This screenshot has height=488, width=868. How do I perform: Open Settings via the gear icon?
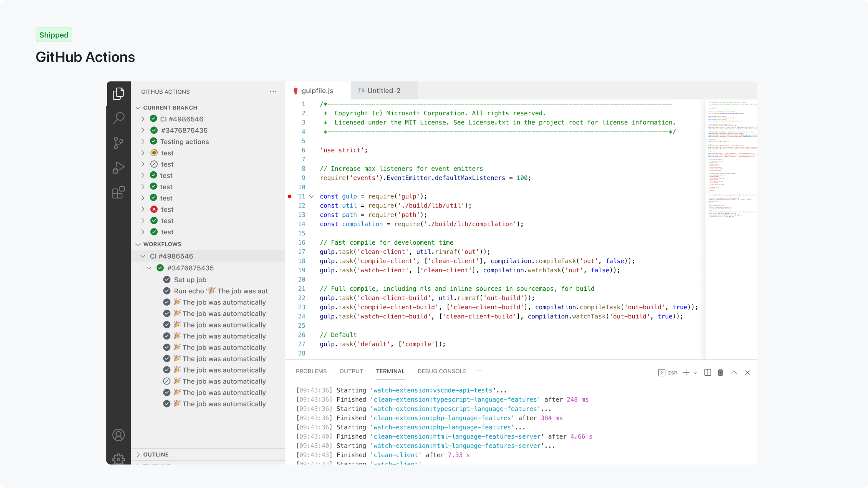118,459
